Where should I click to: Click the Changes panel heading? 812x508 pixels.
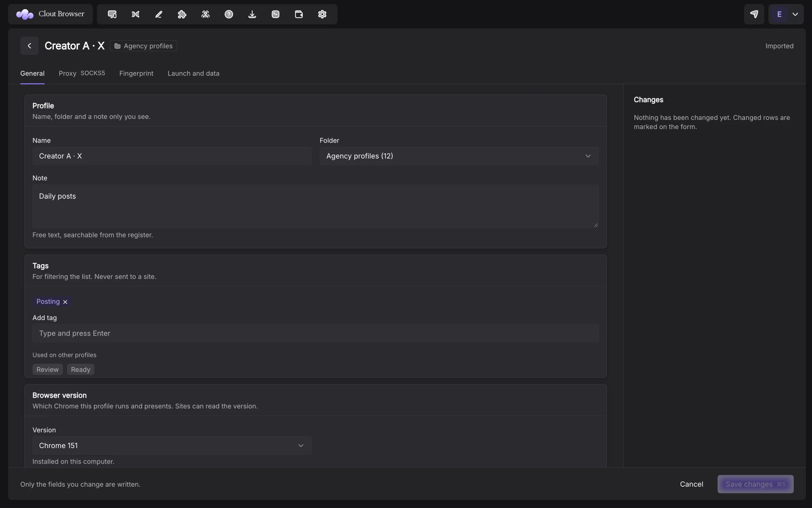pos(648,100)
